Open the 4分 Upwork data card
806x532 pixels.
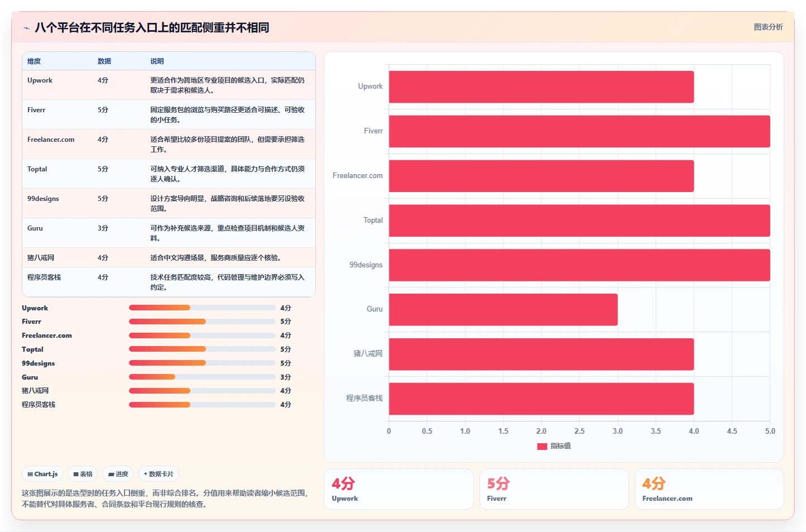[x=399, y=489]
